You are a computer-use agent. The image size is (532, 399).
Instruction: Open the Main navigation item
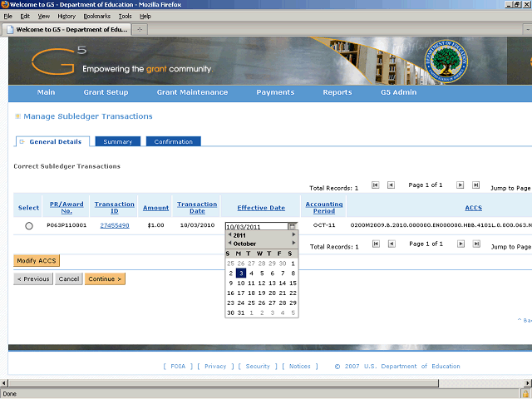point(47,92)
